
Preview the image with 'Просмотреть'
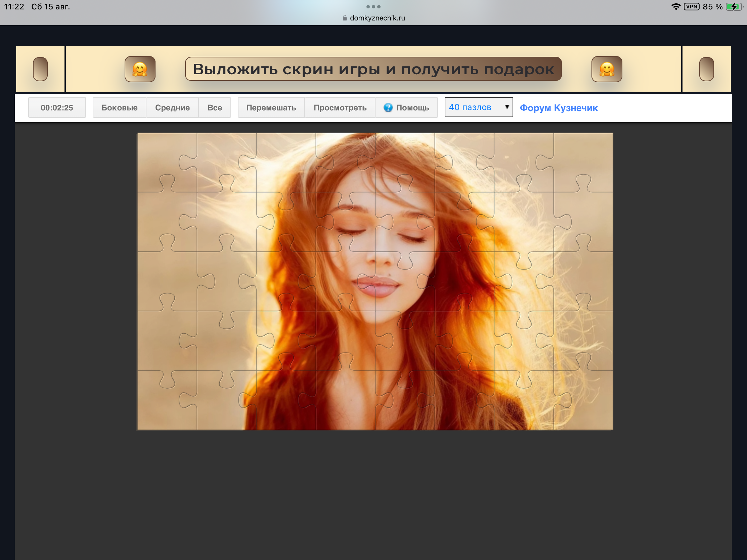pos(340,108)
